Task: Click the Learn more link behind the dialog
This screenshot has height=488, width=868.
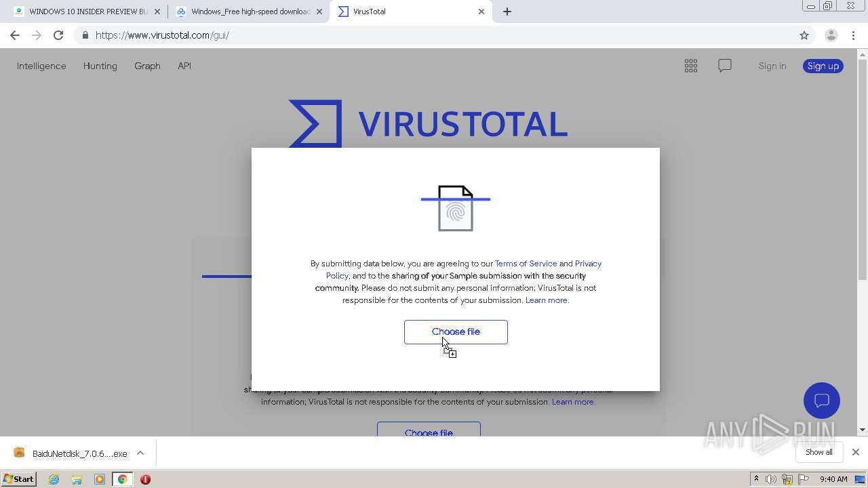Action: [x=573, y=402]
